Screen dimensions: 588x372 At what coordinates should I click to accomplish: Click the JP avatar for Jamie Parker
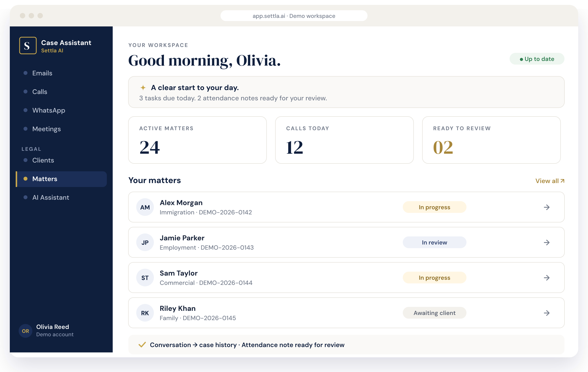(x=145, y=243)
